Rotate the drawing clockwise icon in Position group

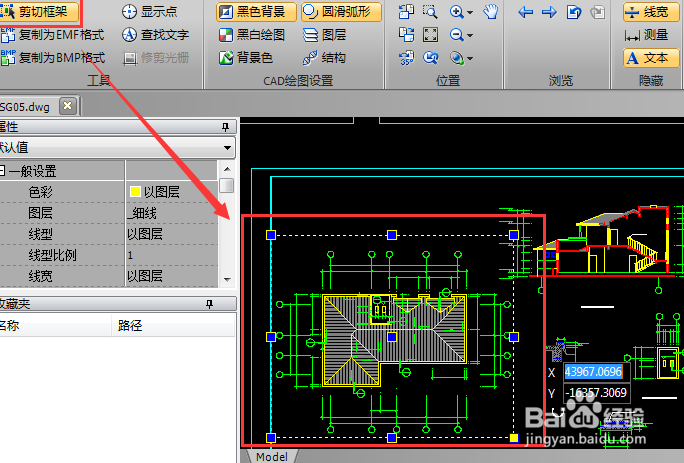406,34
